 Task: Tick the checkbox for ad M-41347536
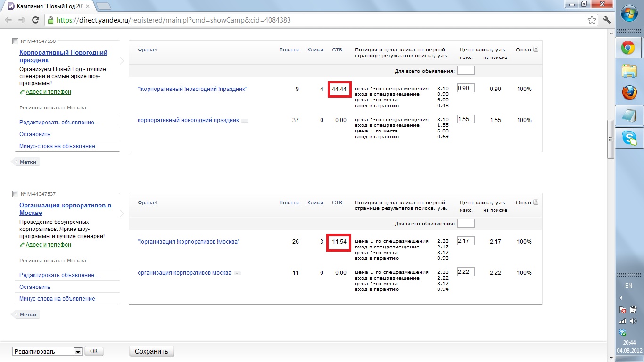coord(16,41)
